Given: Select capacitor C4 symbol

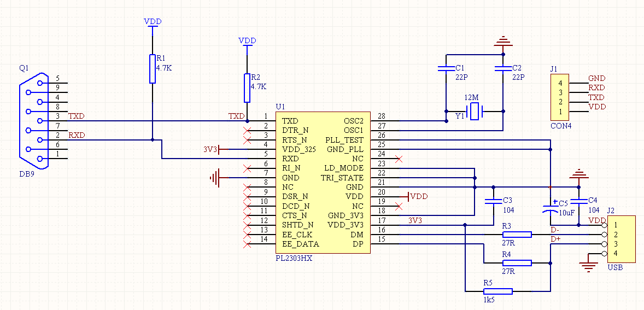Looking at the screenshot, I should [579, 201].
